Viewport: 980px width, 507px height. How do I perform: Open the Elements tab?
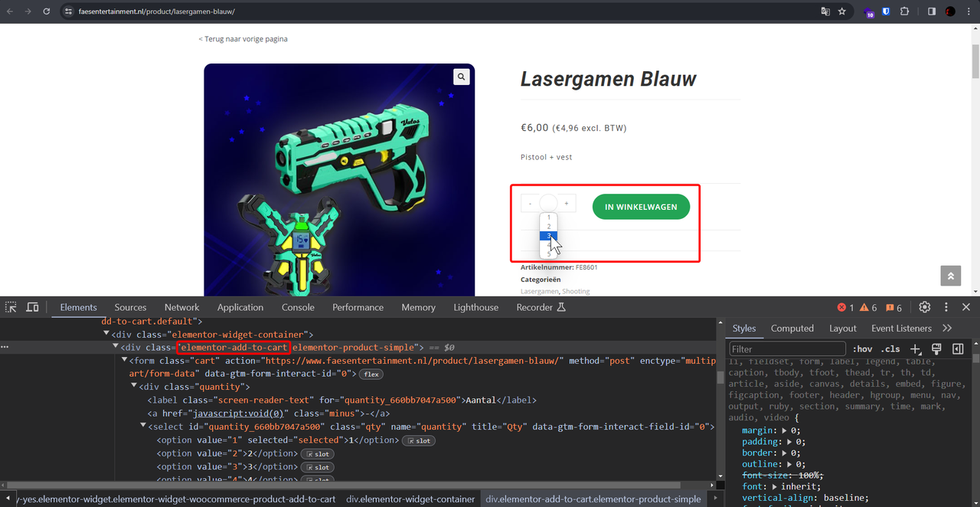pyautogui.click(x=78, y=307)
